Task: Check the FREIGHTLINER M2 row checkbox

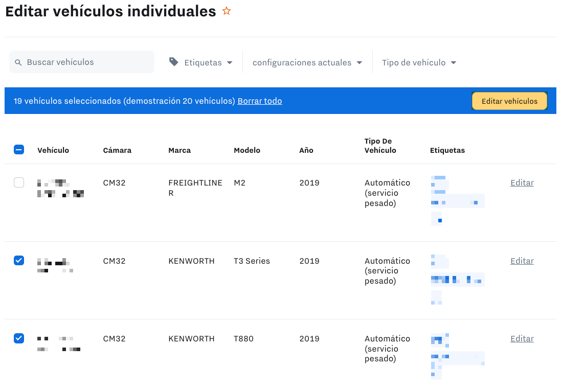Action: (19, 182)
